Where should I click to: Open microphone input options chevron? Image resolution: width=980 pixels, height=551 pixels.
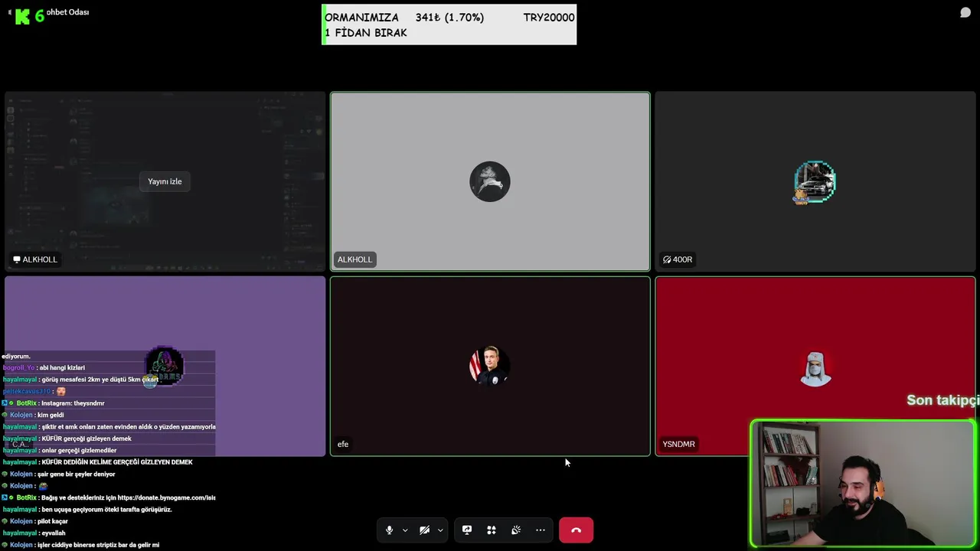point(405,530)
